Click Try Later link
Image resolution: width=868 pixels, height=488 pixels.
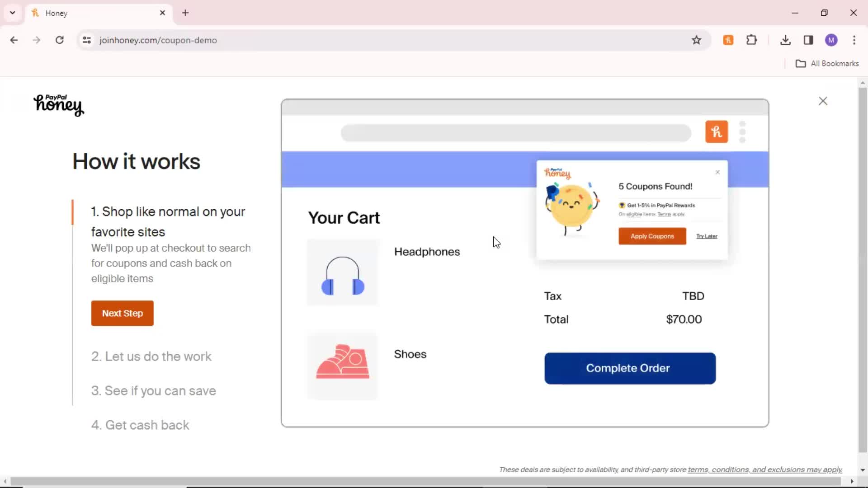707,236
